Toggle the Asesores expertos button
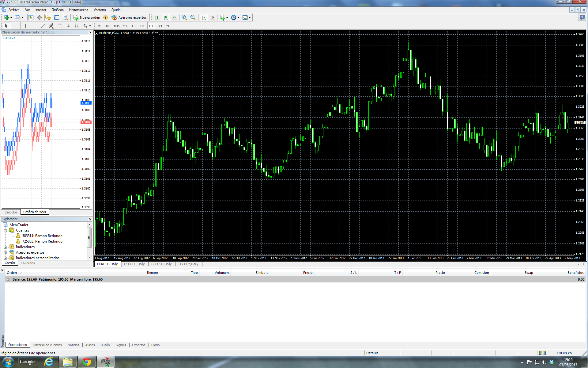Screen dimensions: 588x368 pyautogui.click(x=129, y=17)
